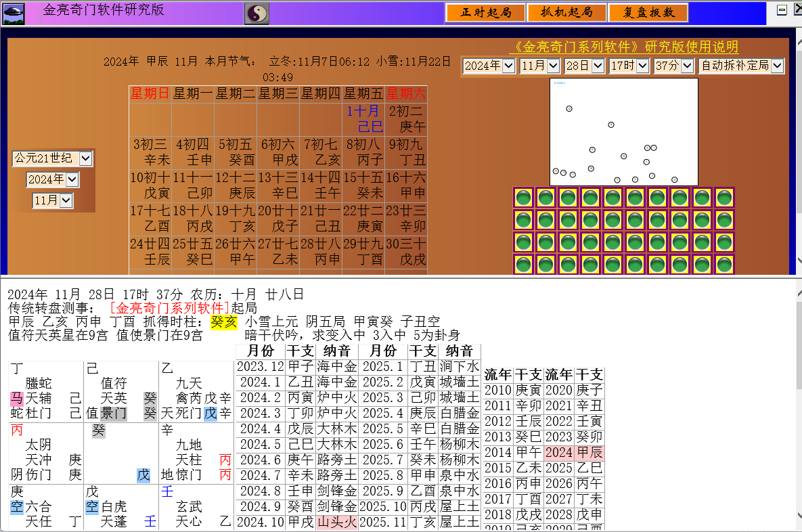Click last green ball in top row
802x532 pixels.
pos(724,198)
